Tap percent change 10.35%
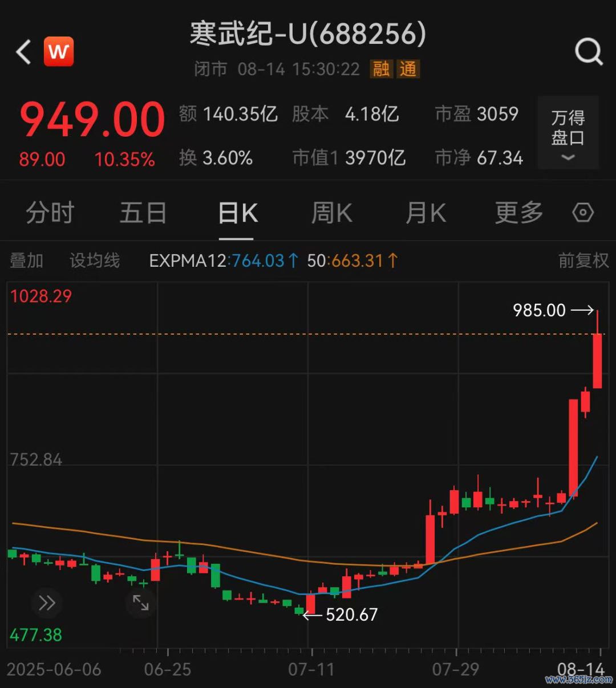Screen dimensions: 616x688 [125, 159]
